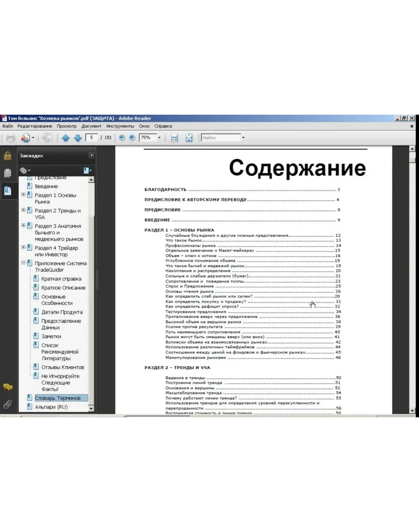The image size is (419, 532).
Task: Open bookmarks options gear menu
Action: [24, 170]
